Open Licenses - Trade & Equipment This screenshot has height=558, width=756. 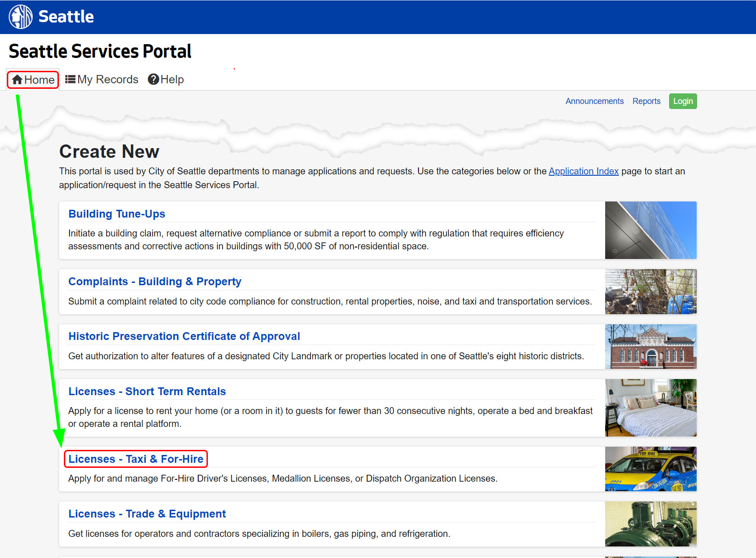pyautogui.click(x=147, y=514)
